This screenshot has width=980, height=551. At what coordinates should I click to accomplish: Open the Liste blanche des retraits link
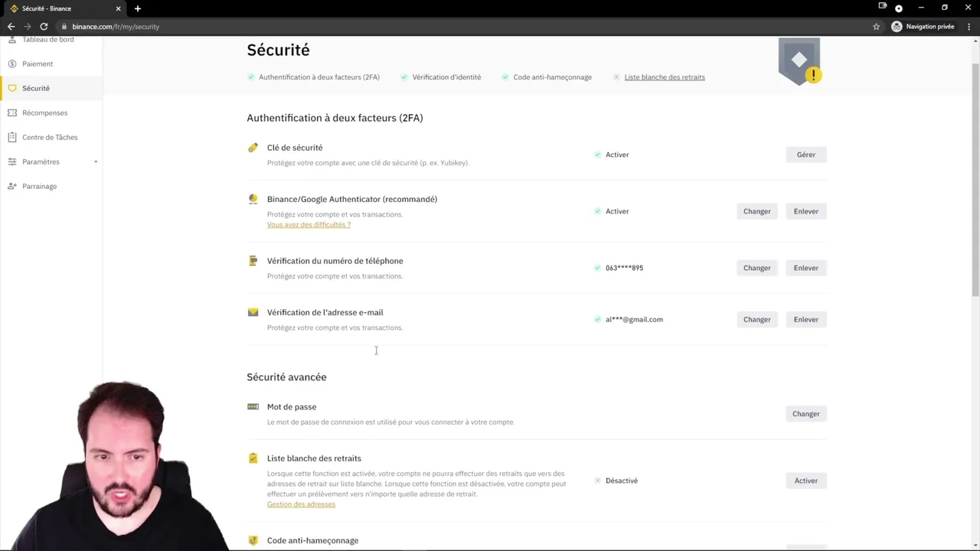(x=665, y=77)
